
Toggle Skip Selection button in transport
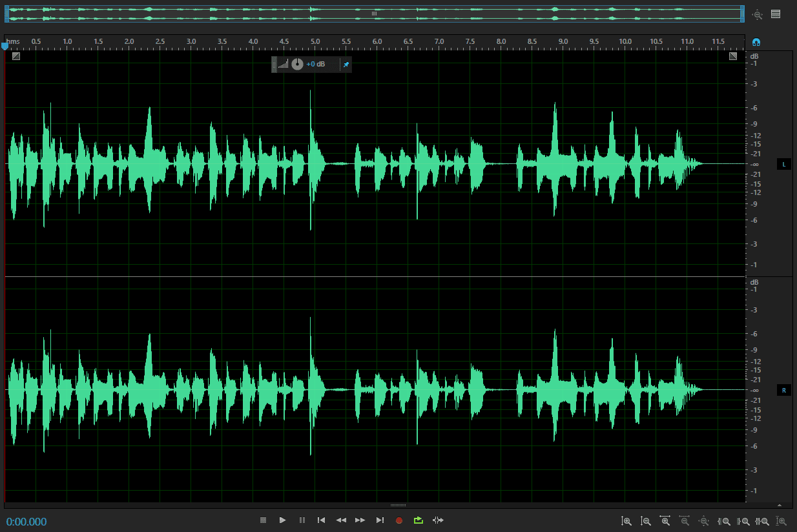(439, 520)
